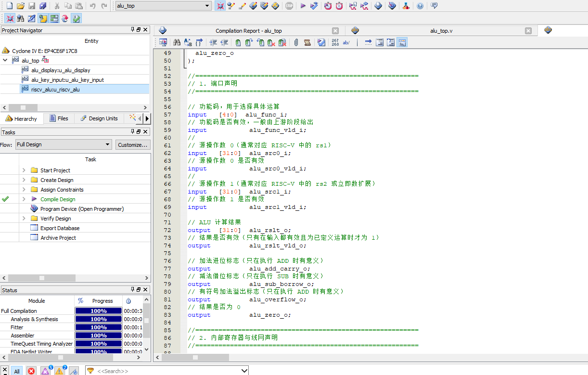Clear all bookmarks with the red-x icon
This screenshot has height=375, width=588.
point(282,42)
